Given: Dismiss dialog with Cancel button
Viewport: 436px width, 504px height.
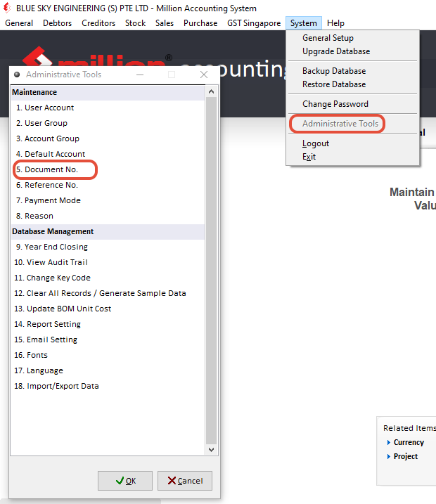Looking at the screenshot, I should point(185,481).
